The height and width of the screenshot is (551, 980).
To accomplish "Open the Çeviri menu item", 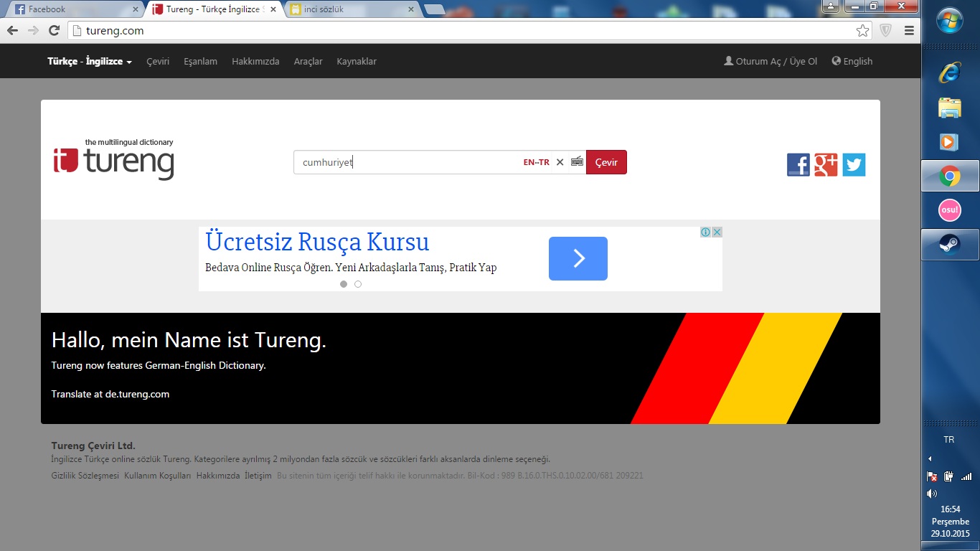I will pyautogui.click(x=158, y=62).
